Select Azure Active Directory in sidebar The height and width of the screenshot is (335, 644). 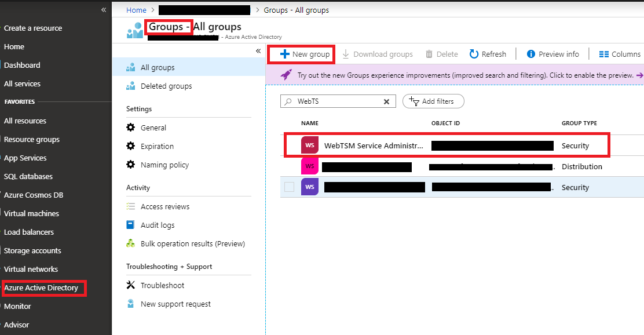coord(41,287)
